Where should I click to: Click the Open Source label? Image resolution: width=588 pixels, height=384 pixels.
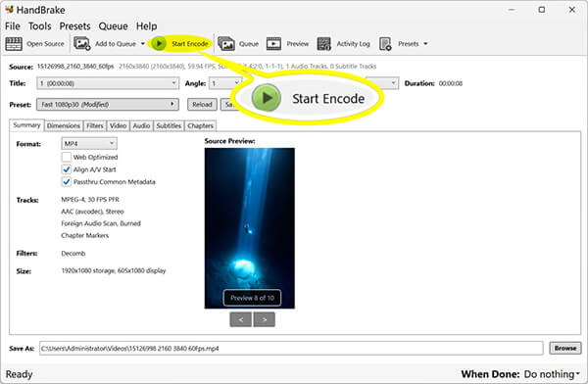point(45,44)
